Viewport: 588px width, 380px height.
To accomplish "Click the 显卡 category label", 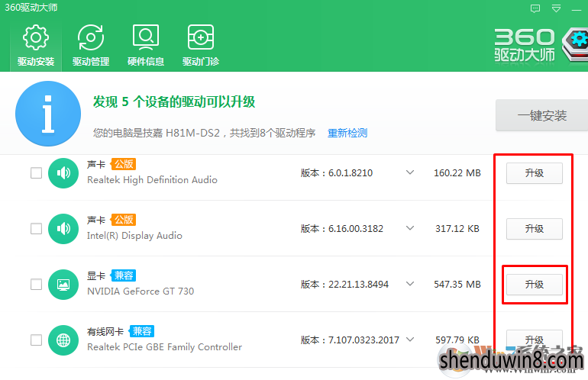I will 96,275.
